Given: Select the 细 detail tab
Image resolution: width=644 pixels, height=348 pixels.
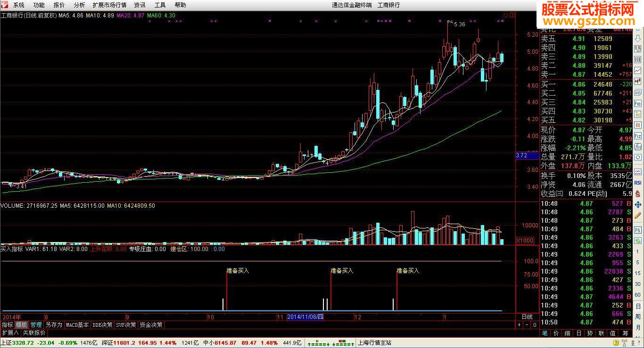Looking at the screenshot, I should tap(568, 333).
